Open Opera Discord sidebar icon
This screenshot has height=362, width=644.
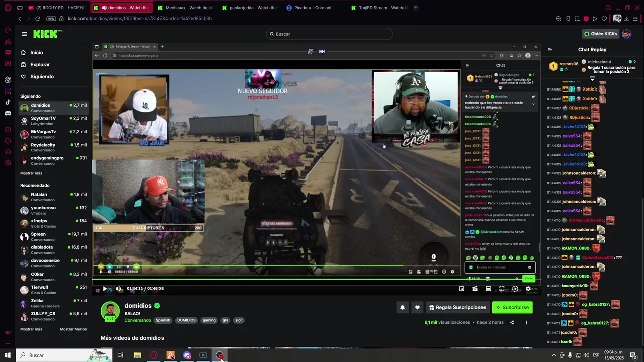[8, 113]
